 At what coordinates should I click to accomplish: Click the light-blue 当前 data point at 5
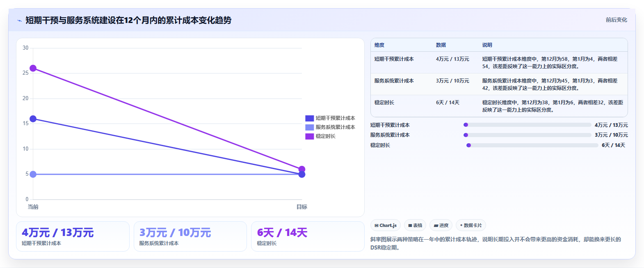[33, 174]
